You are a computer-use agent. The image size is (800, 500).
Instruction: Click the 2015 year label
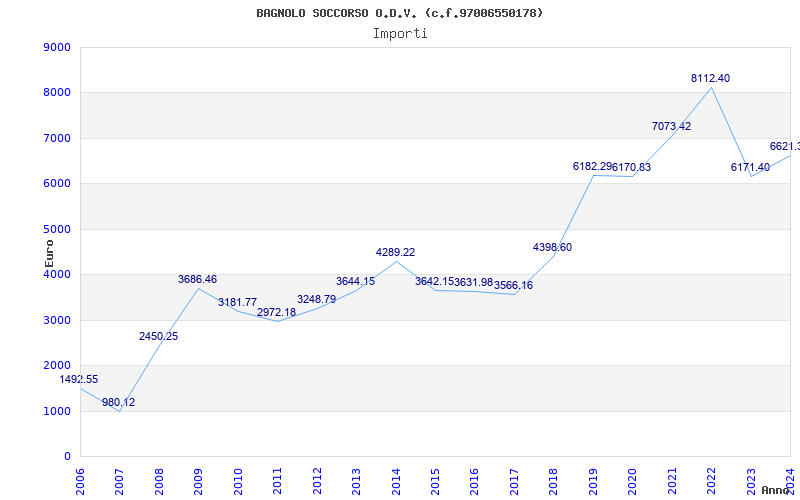pos(435,482)
